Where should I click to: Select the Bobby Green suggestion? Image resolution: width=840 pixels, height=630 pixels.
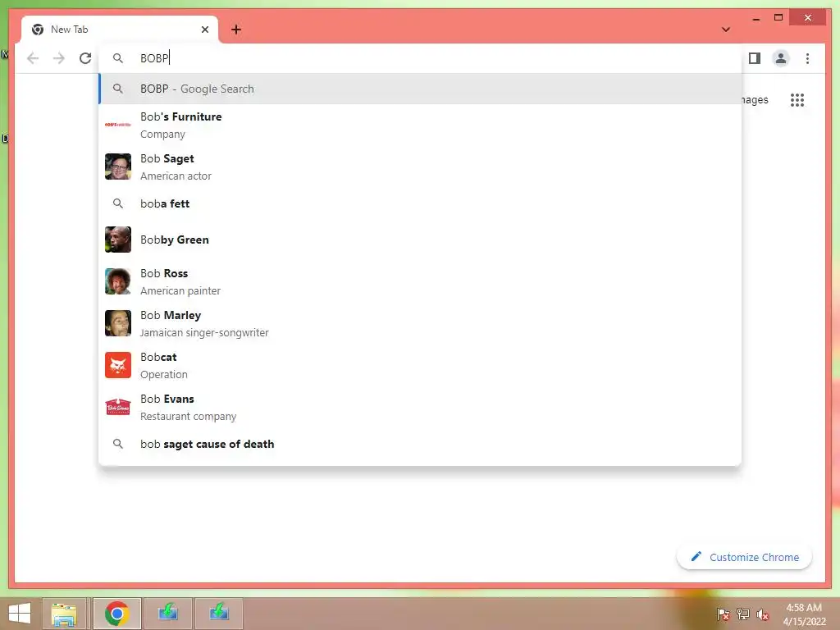pyautogui.click(x=420, y=240)
